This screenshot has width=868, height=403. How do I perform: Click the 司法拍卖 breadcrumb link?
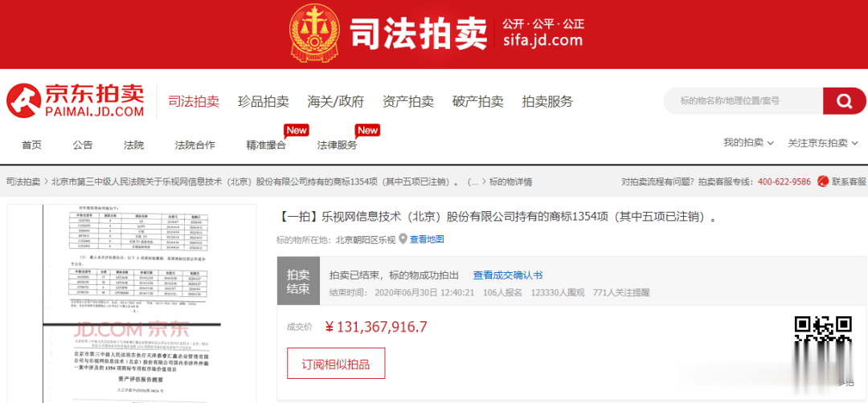(23, 181)
